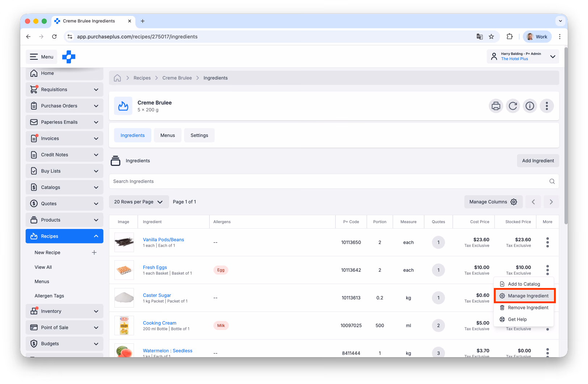The image size is (588, 384).
Task: Click the browser address bar URL
Action: pyautogui.click(x=137, y=37)
